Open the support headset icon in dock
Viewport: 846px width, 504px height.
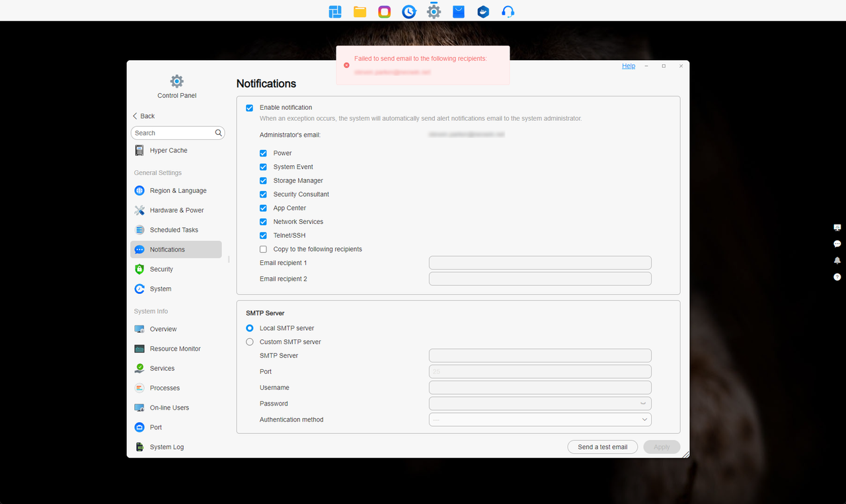pos(508,11)
